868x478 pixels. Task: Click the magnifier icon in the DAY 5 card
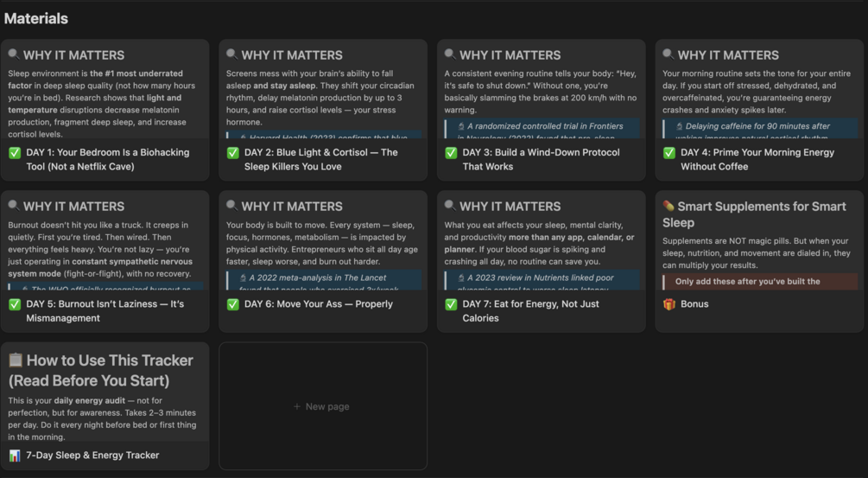tap(14, 207)
